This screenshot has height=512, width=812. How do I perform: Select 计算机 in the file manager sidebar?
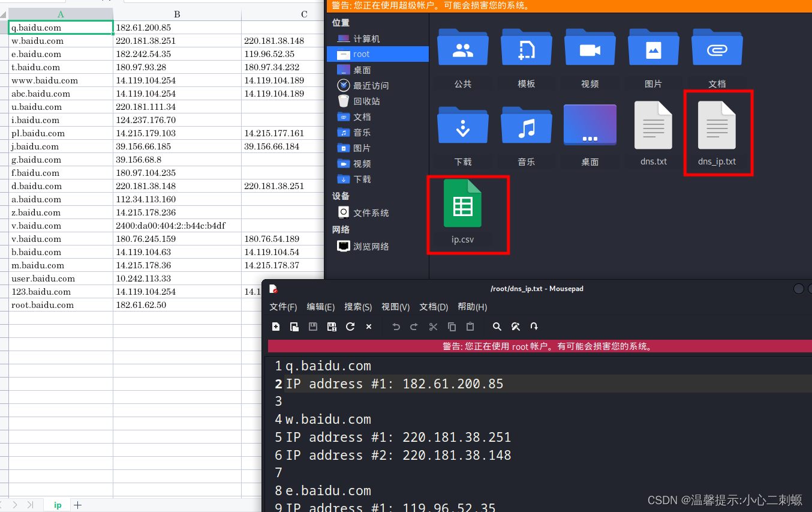click(x=378, y=38)
